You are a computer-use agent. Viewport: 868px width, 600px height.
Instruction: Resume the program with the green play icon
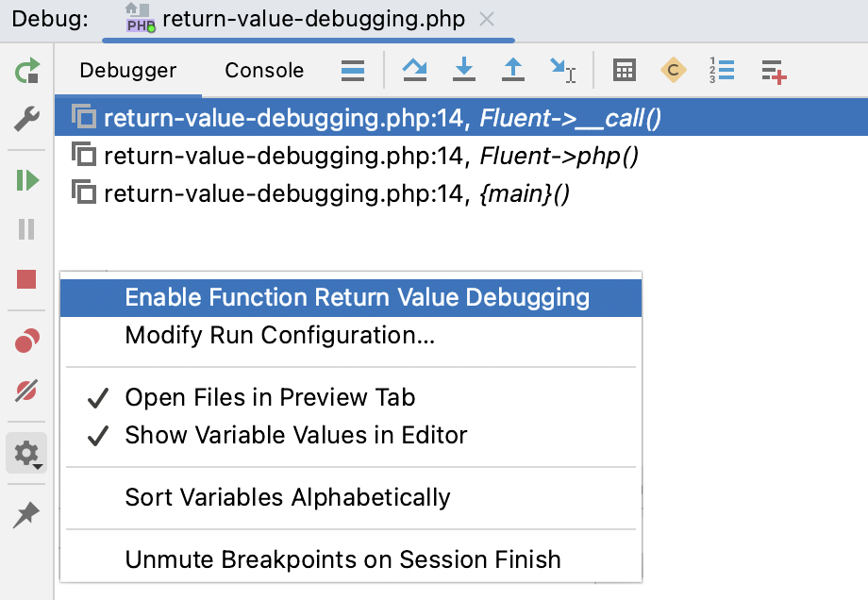(x=28, y=179)
